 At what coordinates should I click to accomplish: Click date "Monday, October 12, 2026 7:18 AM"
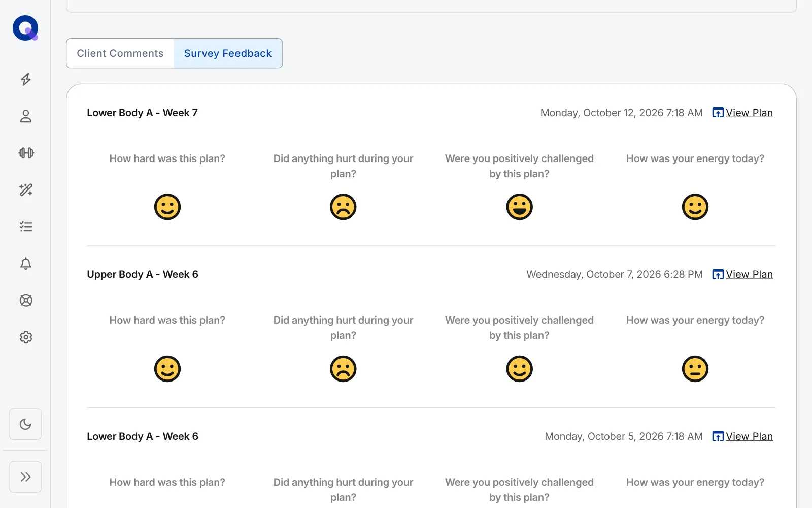click(x=622, y=113)
